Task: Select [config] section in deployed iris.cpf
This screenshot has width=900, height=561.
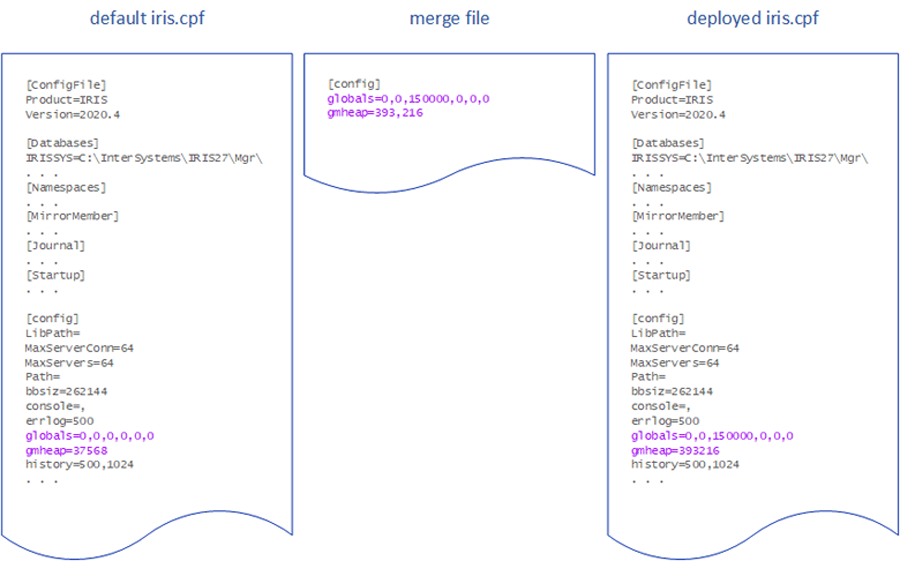Action: [658, 319]
